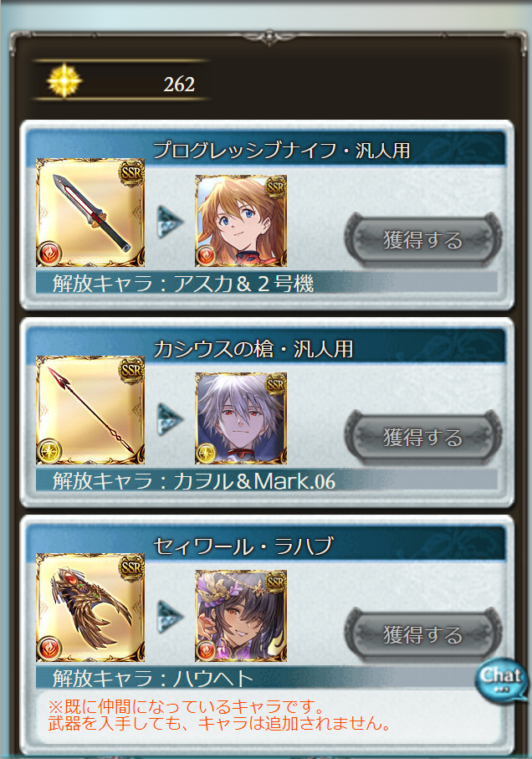Click 獲得する for セィワール・ラハブ
The height and width of the screenshot is (759, 532).
click(423, 634)
